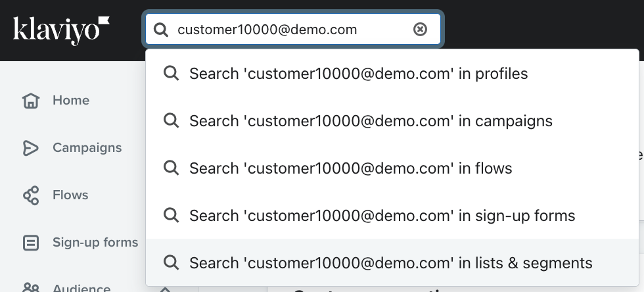Click the Klaviyo logo
Image resolution: width=644 pixels, height=292 pixels.
(x=61, y=30)
